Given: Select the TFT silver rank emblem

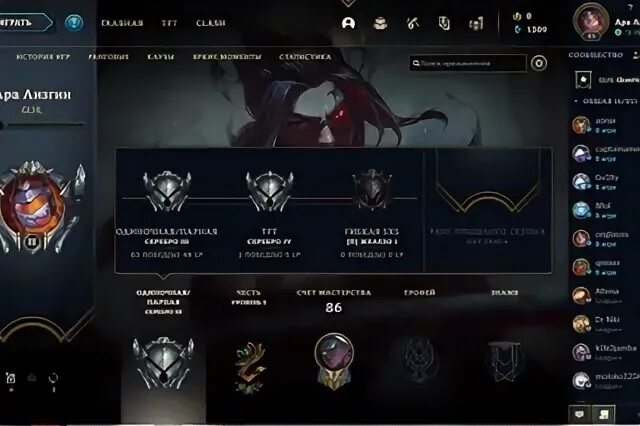Looking at the screenshot, I should (x=269, y=191).
